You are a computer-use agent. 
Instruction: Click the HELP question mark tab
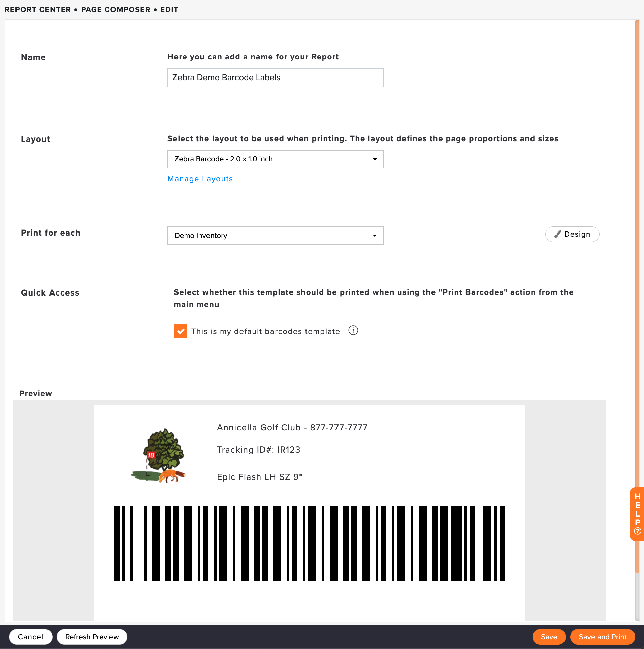coord(637,514)
